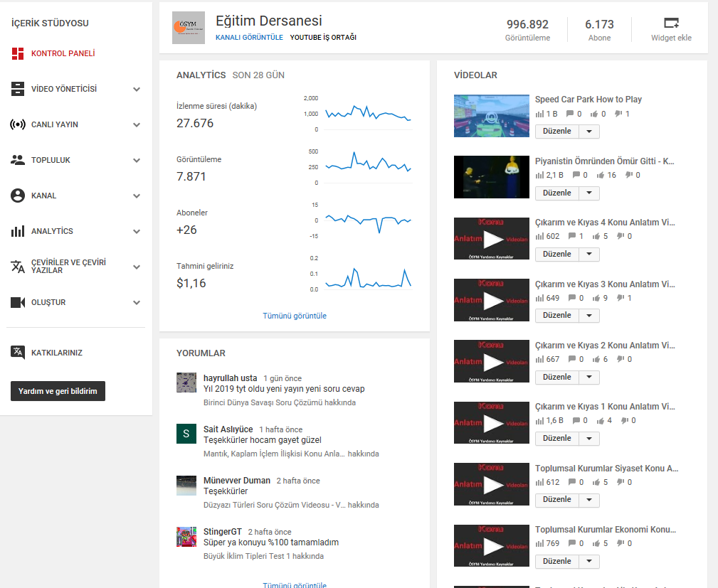Click the Widget ekle icon

pyautogui.click(x=671, y=23)
